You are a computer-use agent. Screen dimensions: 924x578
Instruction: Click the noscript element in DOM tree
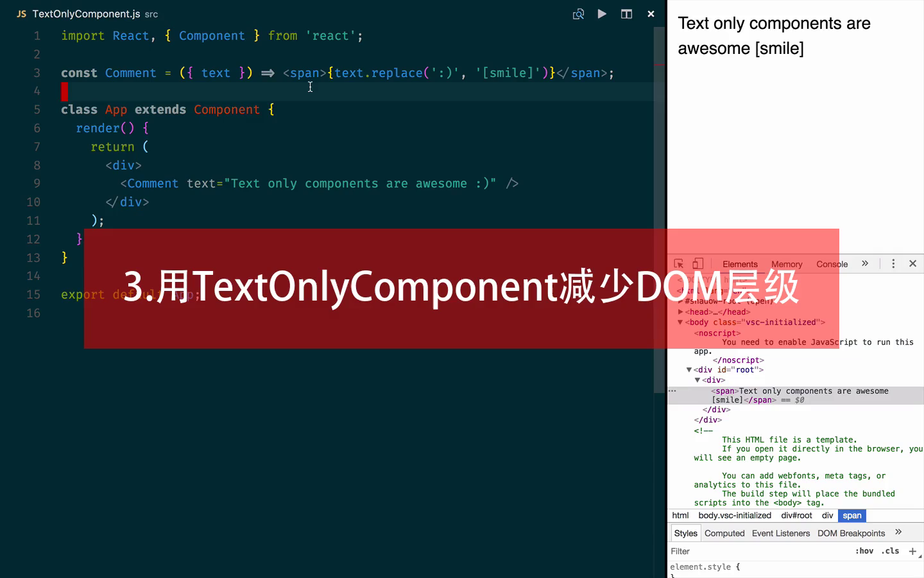(x=717, y=333)
